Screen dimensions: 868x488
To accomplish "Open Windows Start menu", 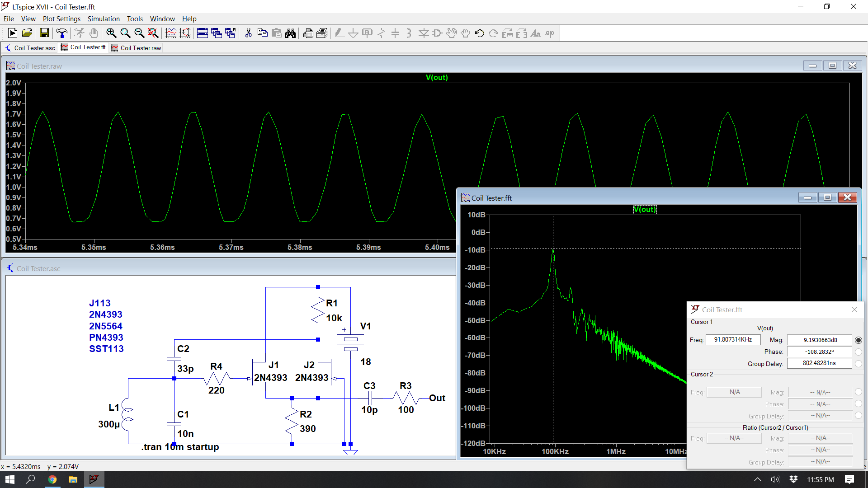I will pos(9,479).
